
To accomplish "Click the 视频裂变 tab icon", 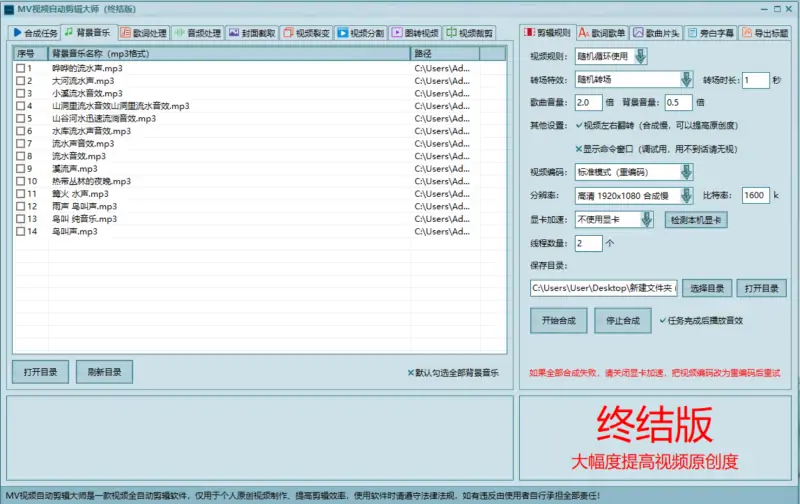I will 288,33.
